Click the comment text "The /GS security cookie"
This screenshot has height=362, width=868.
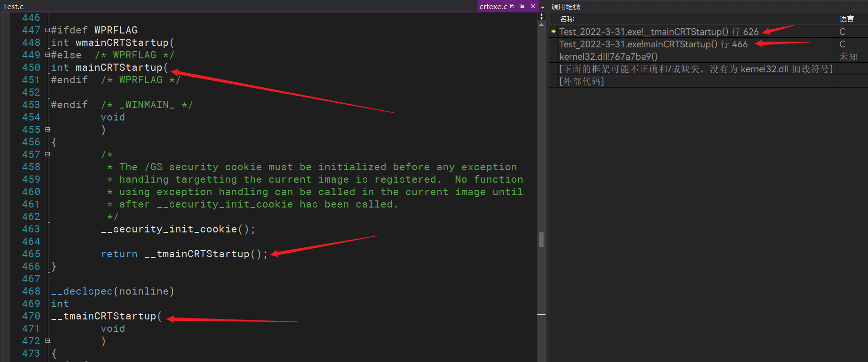(x=190, y=167)
